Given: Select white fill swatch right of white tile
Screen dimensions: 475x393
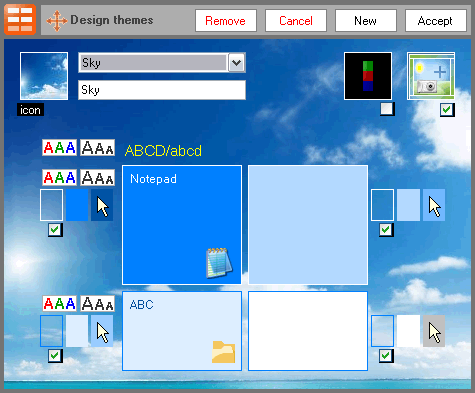Looking at the screenshot, I should tap(408, 331).
